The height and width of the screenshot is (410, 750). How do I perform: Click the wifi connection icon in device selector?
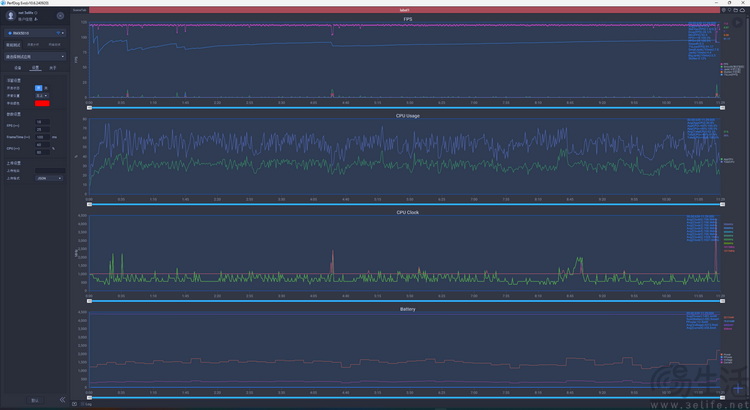58,33
